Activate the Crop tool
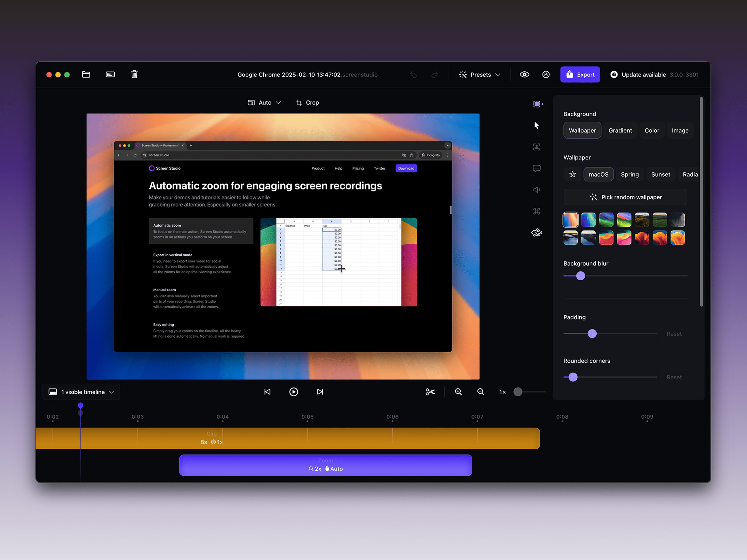The width and height of the screenshot is (747, 560). coord(307,103)
